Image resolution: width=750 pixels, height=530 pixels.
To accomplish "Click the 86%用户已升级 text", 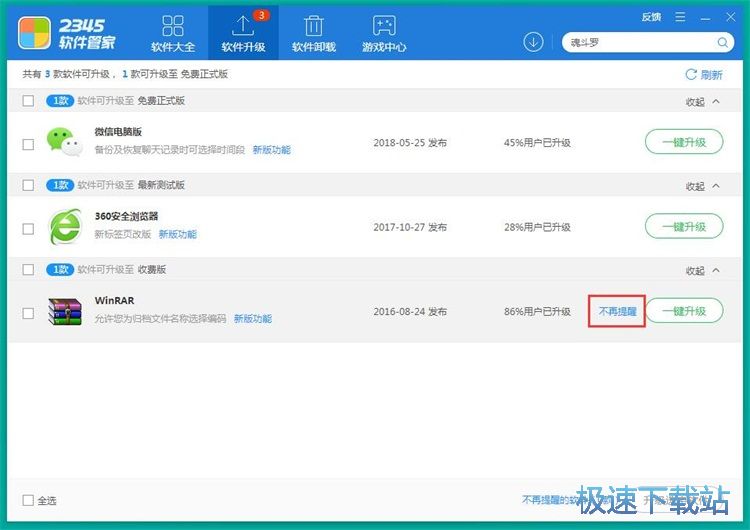I will (x=537, y=311).
